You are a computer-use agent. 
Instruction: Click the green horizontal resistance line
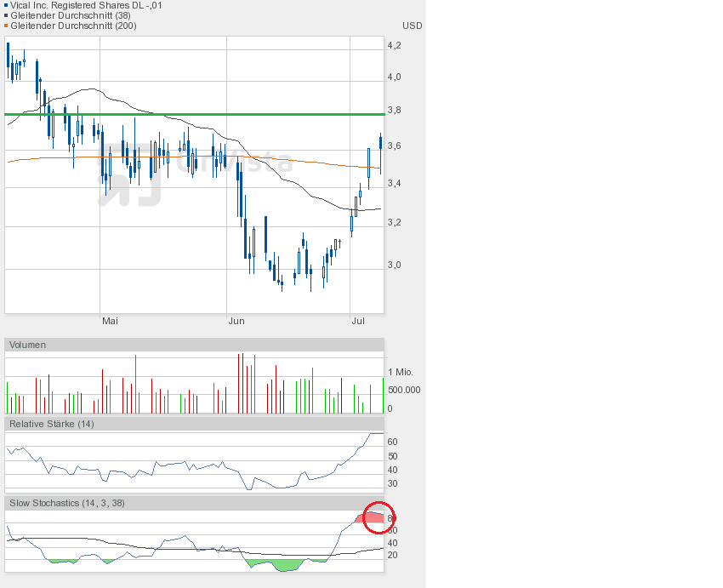194,114
